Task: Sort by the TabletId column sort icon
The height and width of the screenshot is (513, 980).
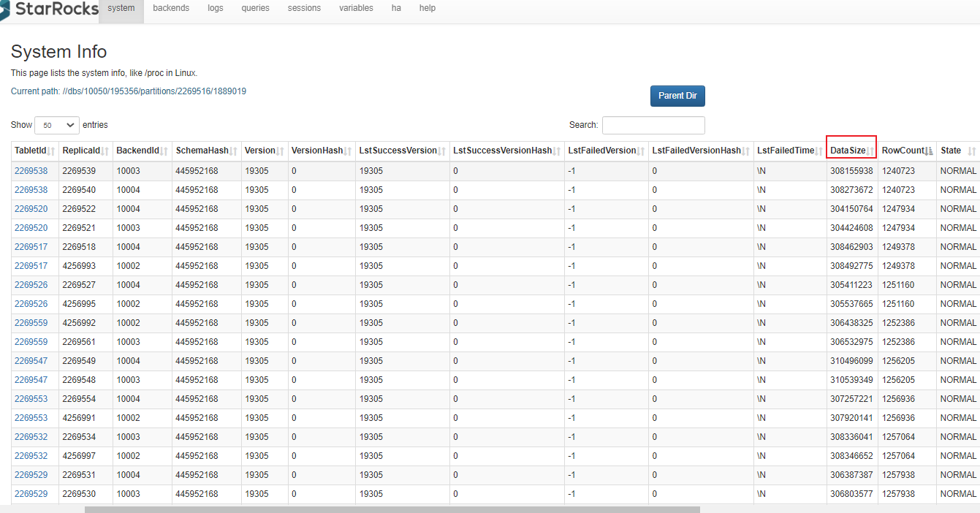Action: [x=51, y=151]
